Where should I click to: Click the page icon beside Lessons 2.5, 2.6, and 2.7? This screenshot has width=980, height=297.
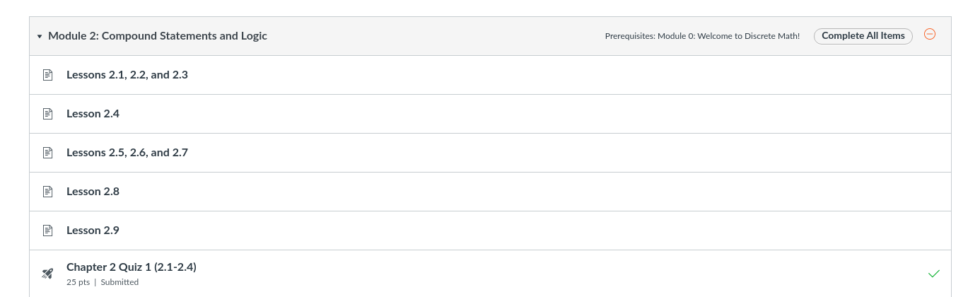(48, 153)
